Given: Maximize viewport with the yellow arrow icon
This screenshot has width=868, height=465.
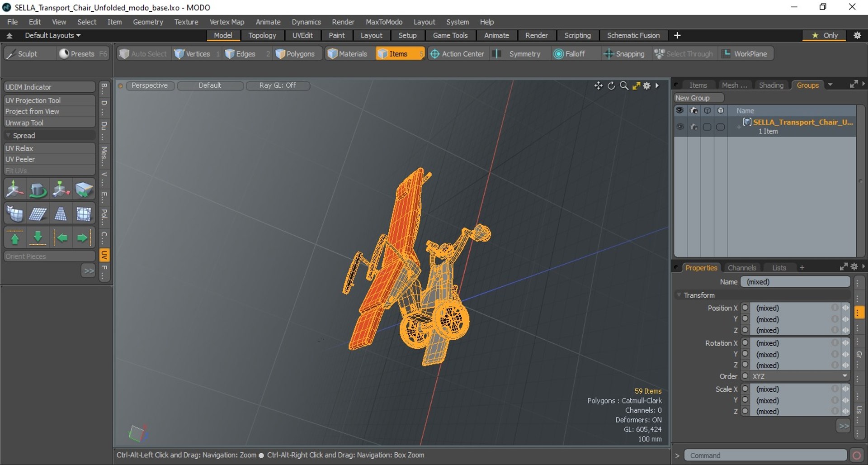Looking at the screenshot, I should 636,85.
